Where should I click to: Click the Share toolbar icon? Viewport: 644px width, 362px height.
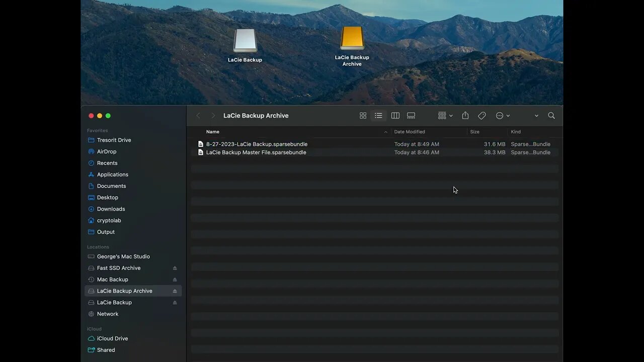coord(465,116)
